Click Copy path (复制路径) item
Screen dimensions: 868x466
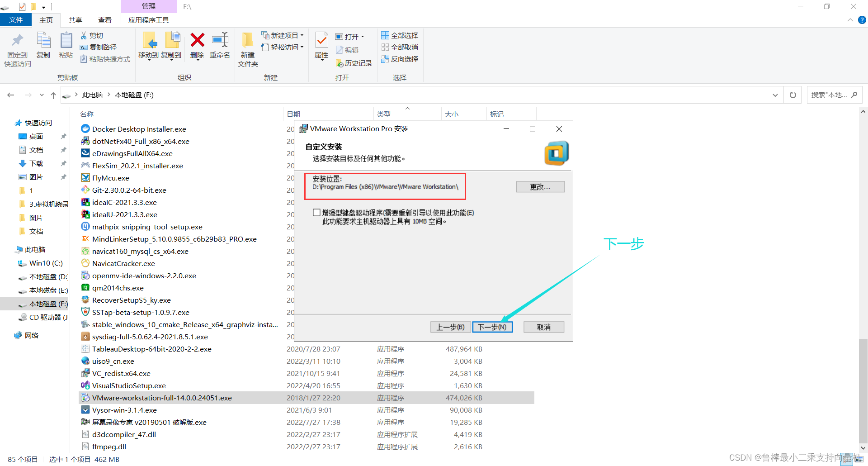point(98,47)
